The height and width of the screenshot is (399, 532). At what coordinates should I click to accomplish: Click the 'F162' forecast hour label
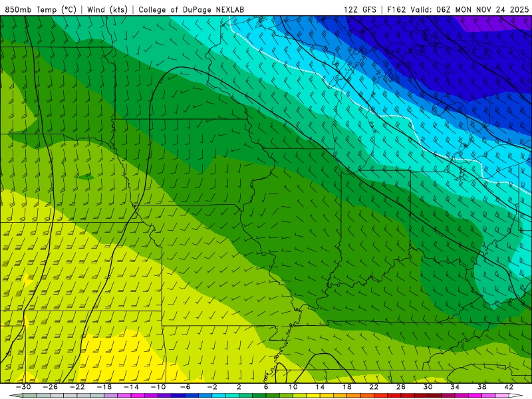click(396, 9)
